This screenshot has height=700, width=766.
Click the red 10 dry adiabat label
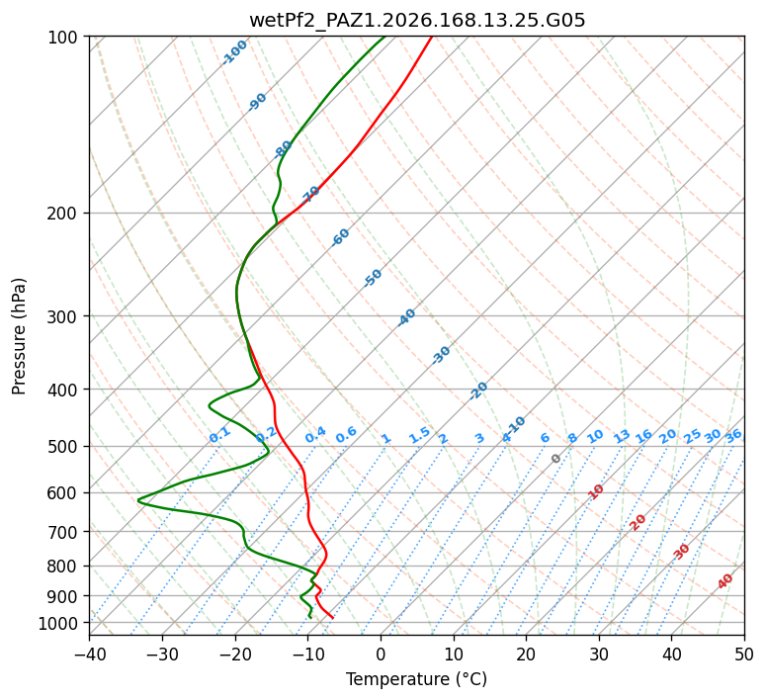pos(596,491)
